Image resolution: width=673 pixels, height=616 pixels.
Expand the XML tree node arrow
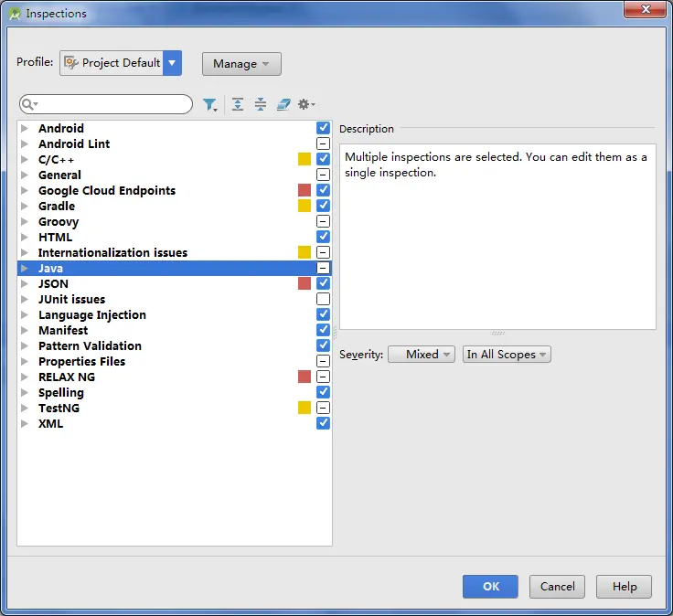pos(25,423)
